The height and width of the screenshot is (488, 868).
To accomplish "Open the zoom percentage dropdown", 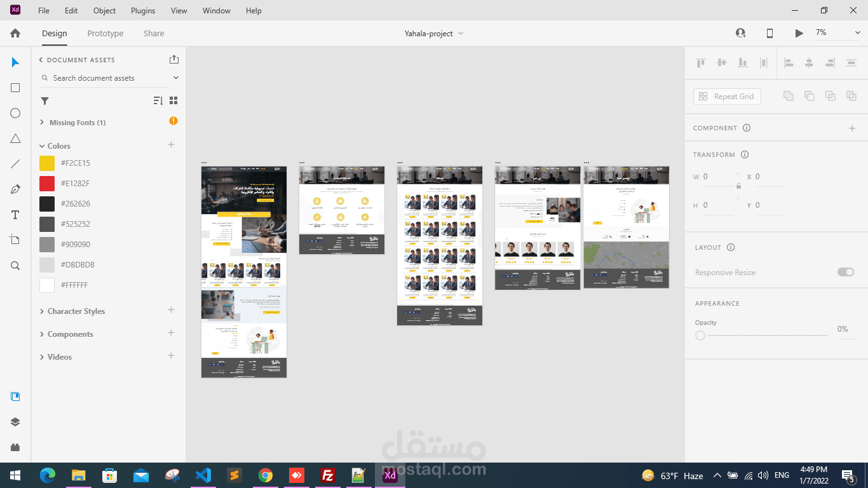I will coord(857,33).
